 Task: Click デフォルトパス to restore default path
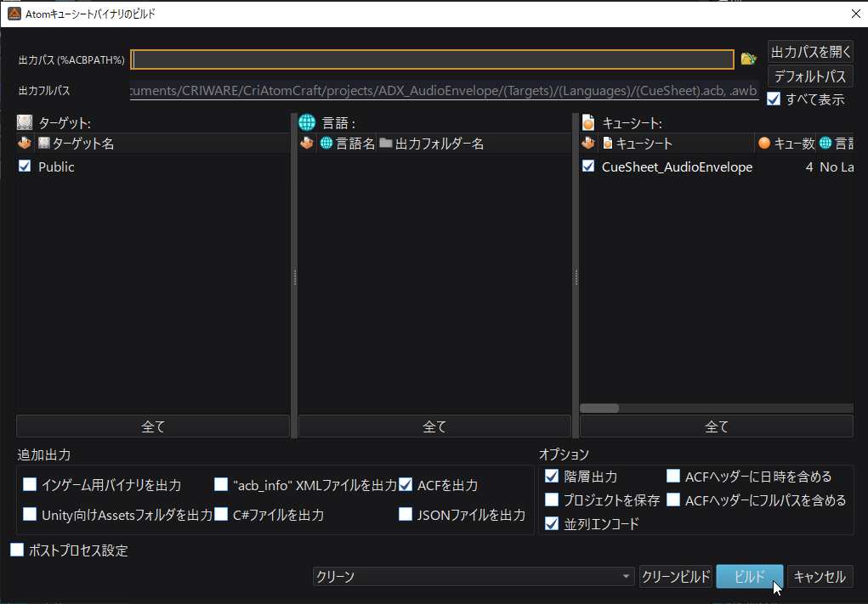point(809,76)
